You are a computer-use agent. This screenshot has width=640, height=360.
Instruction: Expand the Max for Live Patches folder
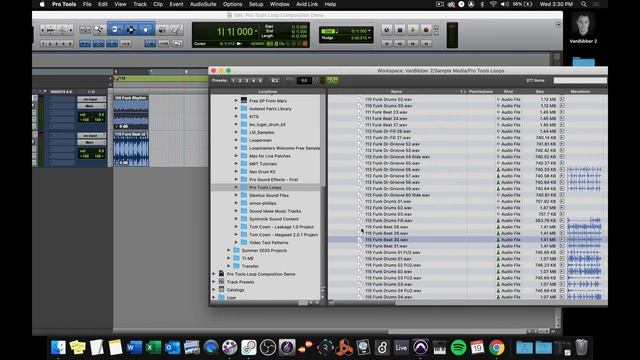pyautogui.click(x=236, y=156)
